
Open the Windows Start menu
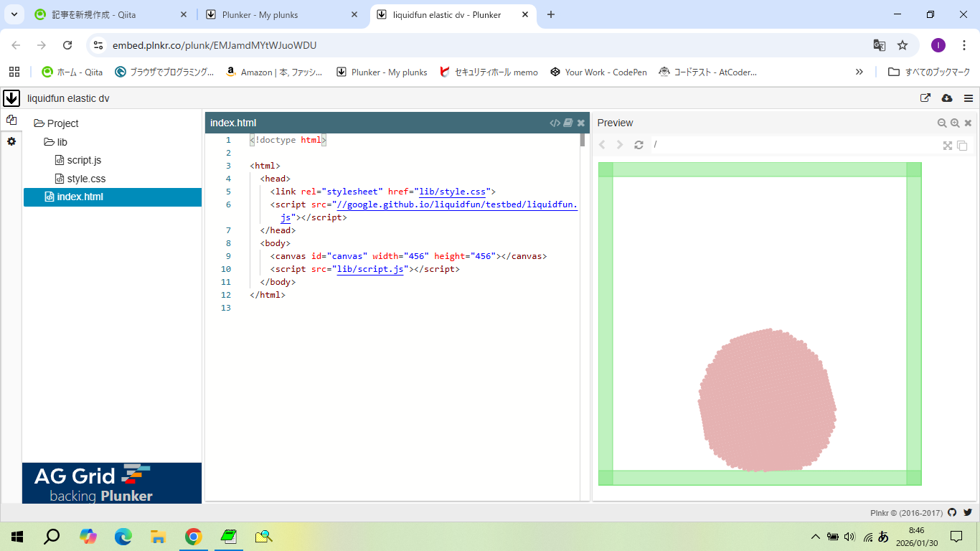pos(17,536)
